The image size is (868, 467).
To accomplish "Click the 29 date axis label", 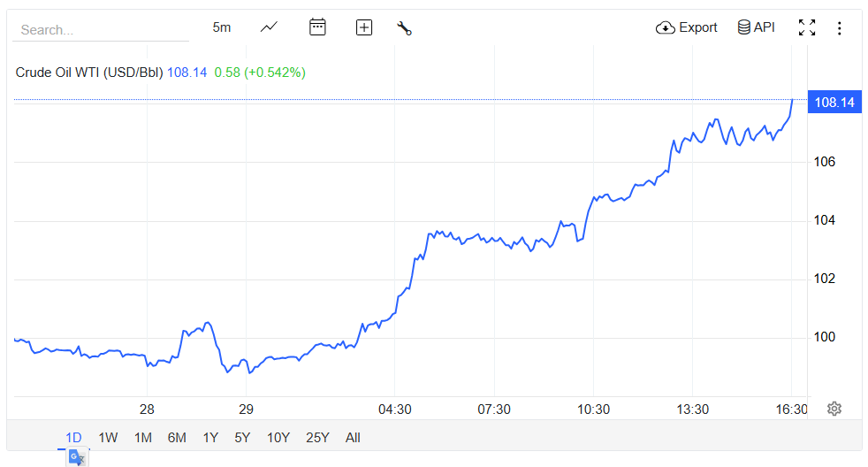I will tap(246, 410).
